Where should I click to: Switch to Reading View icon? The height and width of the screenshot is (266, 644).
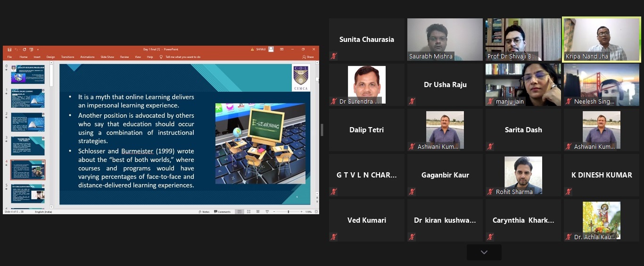(x=257, y=212)
